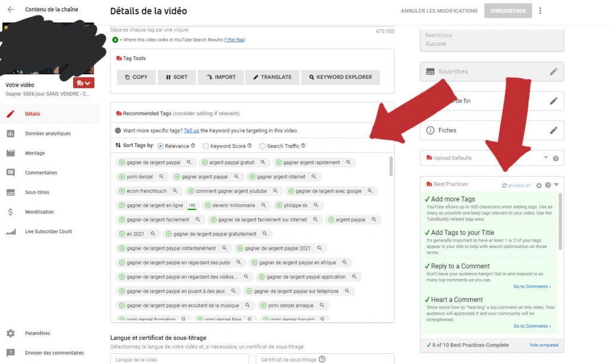Click help icon next to Keyword Score

[249, 146]
